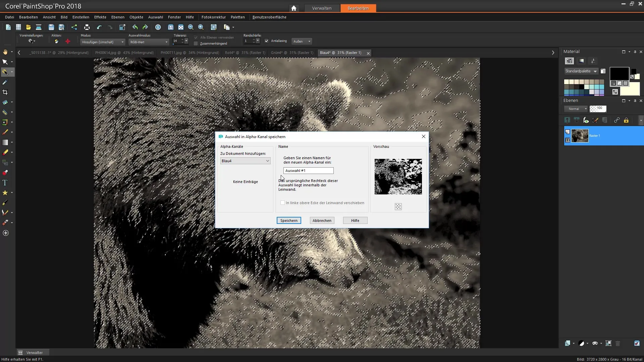Viewport: 644px width, 362px height.
Task: Click the share icon in toolbar
Action: pos(74,27)
